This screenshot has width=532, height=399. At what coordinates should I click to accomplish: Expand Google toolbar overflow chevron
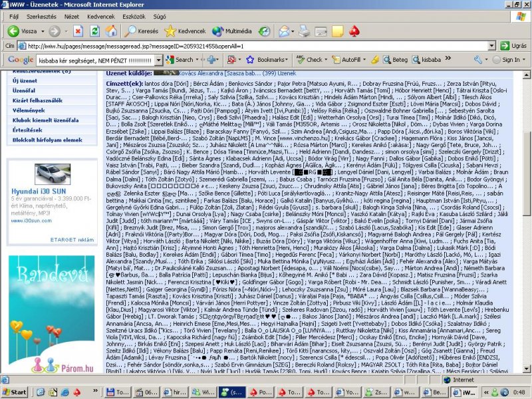pyautogui.click(x=448, y=59)
